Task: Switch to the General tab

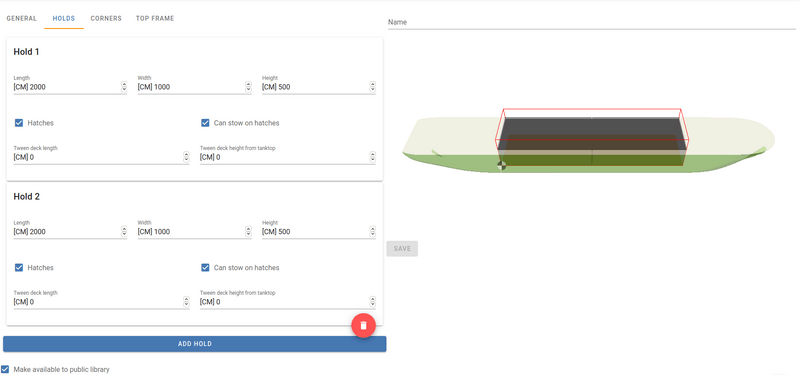Action: tap(21, 18)
